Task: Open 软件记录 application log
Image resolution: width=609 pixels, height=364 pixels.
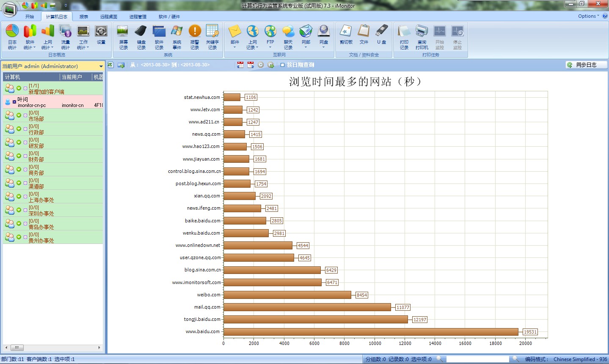Action: (x=159, y=37)
